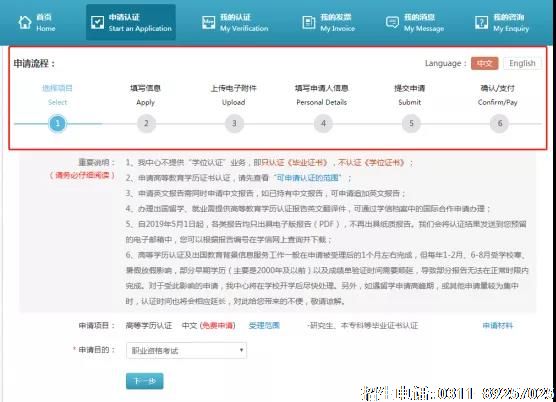
Task: Open the 受理范围 link
Action: pos(264,325)
